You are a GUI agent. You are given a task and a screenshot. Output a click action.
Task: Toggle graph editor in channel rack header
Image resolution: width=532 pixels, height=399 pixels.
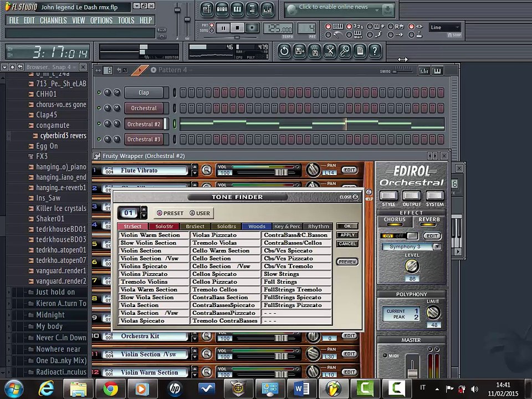click(x=424, y=70)
